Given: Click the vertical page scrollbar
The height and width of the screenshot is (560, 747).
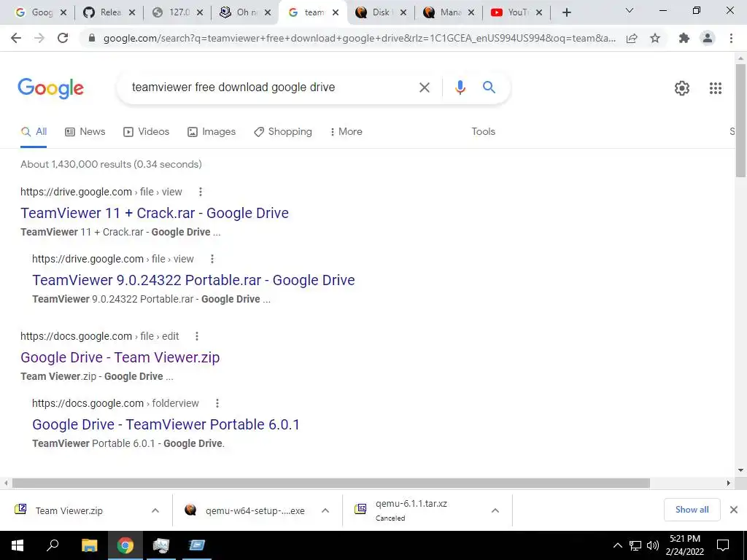Looking at the screenshot, I should tap(740, 121).
